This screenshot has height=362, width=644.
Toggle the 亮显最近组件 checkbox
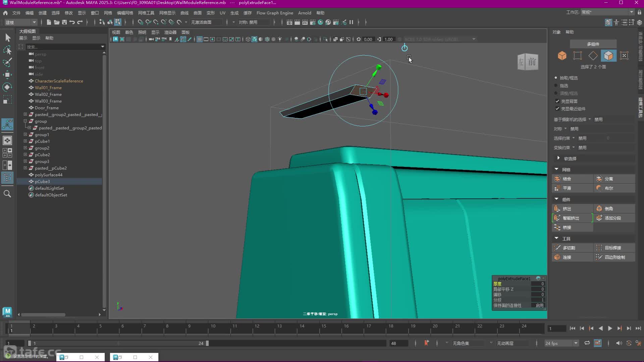[x=557, y=109]
